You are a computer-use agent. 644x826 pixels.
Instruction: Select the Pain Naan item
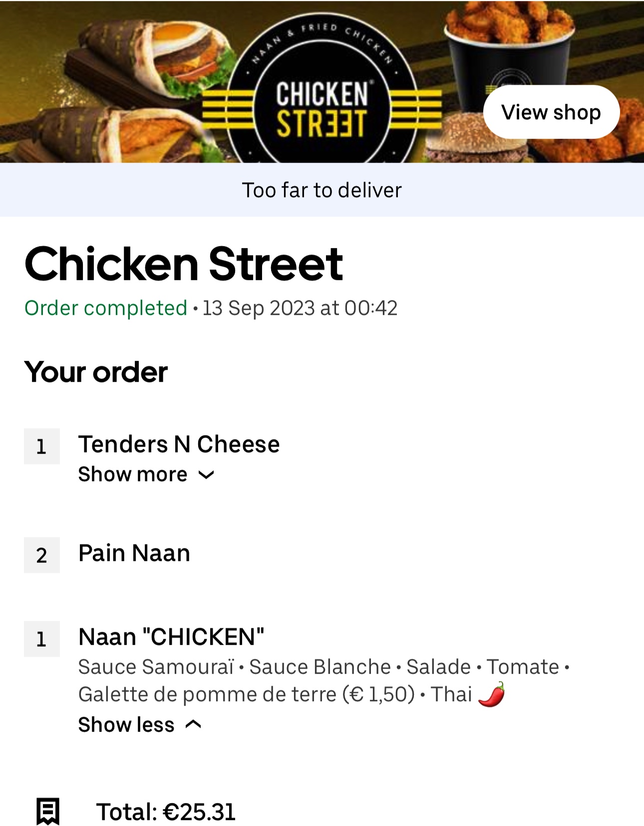click(134, 553)
